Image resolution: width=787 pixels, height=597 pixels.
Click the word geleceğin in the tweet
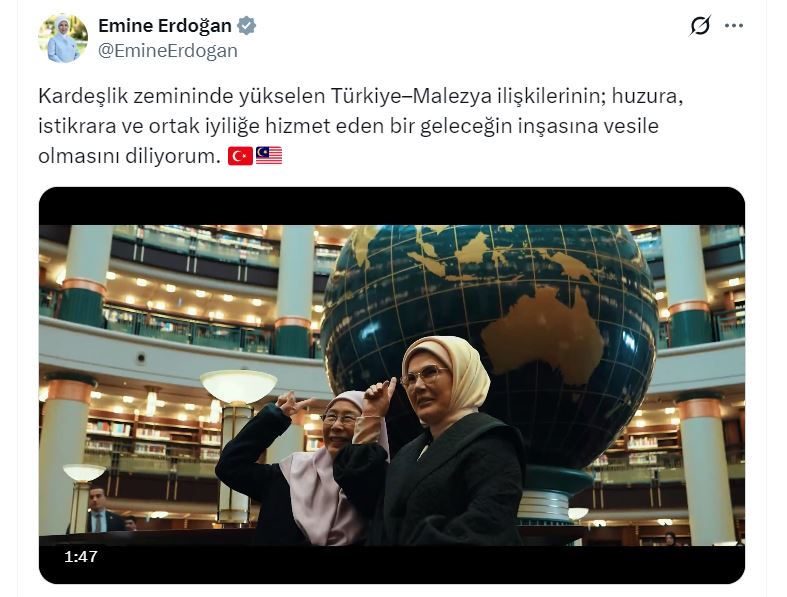pos(465,126)
